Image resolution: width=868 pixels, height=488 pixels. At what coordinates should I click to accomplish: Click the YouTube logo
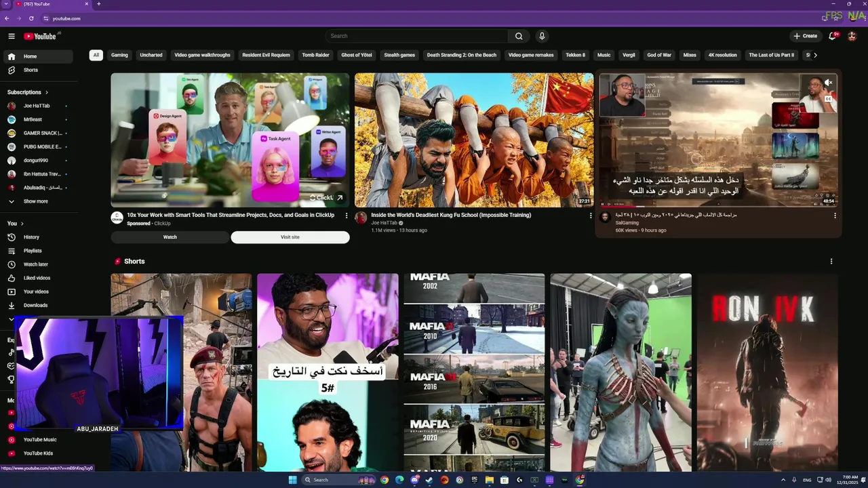pyautogui.click(x=40, y=36)
